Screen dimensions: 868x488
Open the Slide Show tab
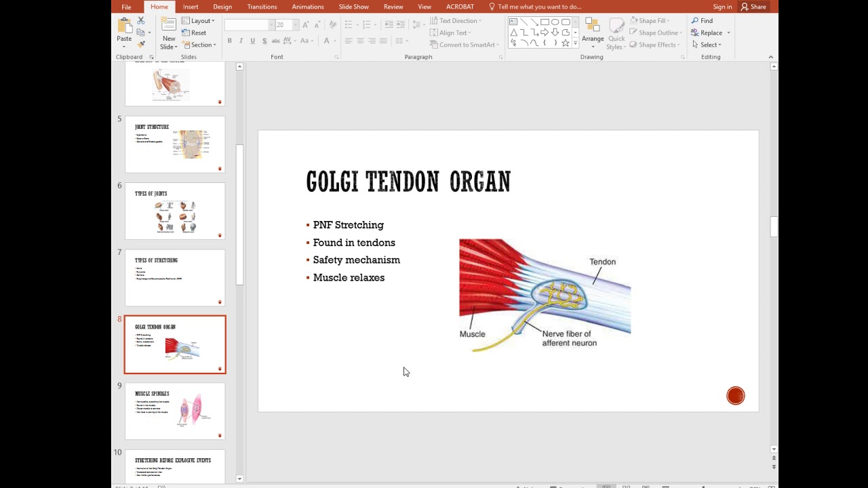(x=354, y=7)
